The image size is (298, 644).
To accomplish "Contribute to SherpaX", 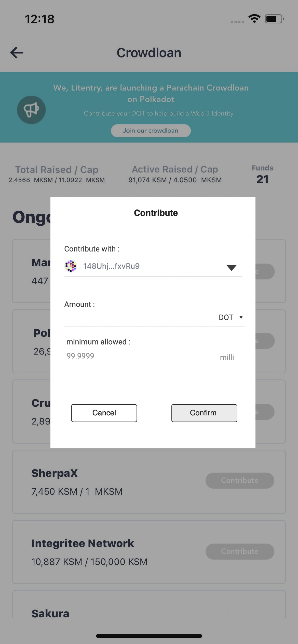I will (239, 480).
